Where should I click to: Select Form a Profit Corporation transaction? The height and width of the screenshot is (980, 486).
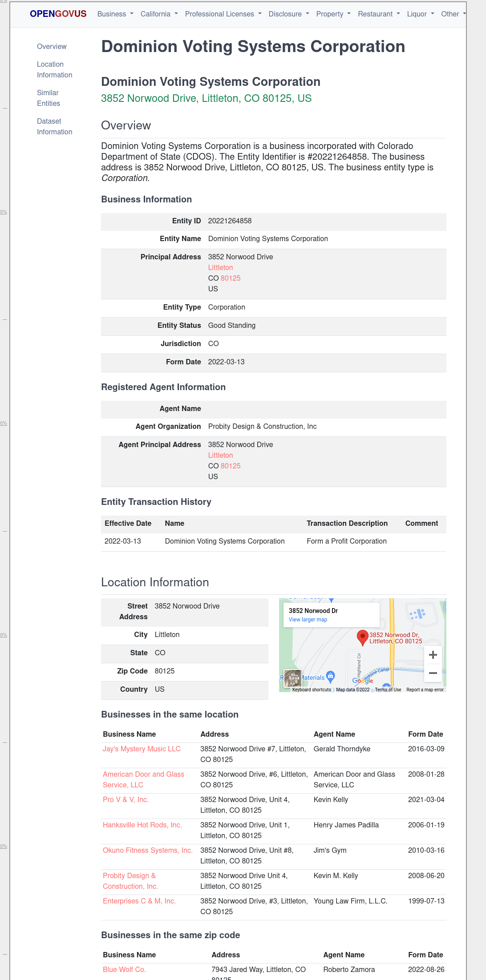coord(347,541)
